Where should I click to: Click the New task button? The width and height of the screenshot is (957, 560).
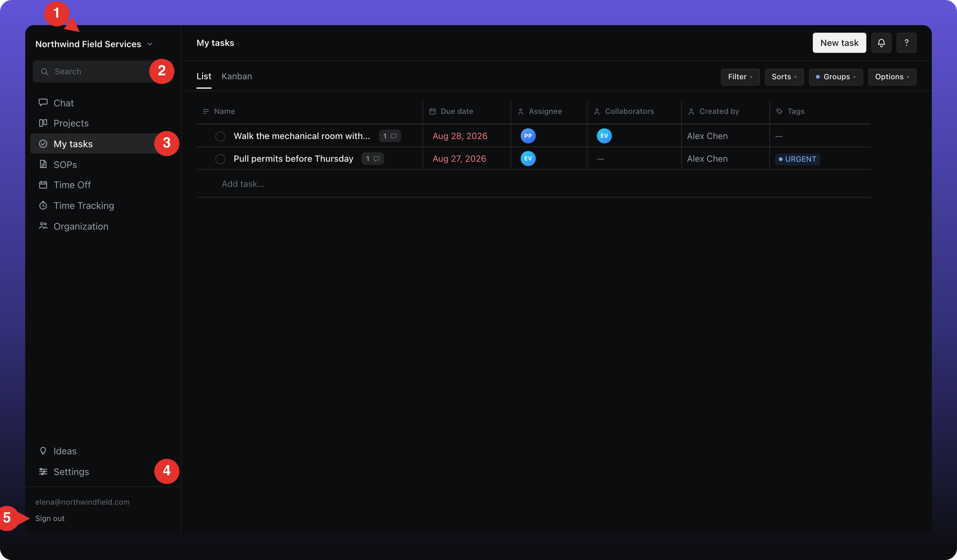click(839, 43)
